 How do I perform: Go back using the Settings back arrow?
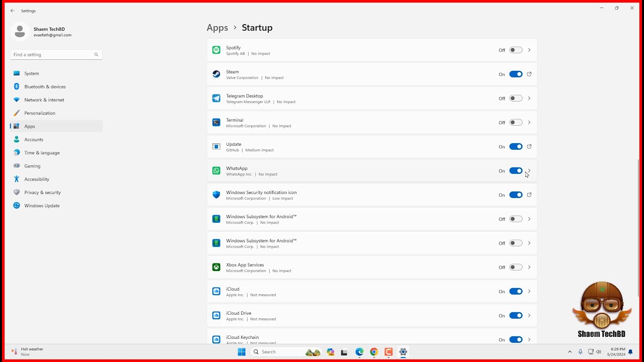pyautogui.click(x=13, y=11)
